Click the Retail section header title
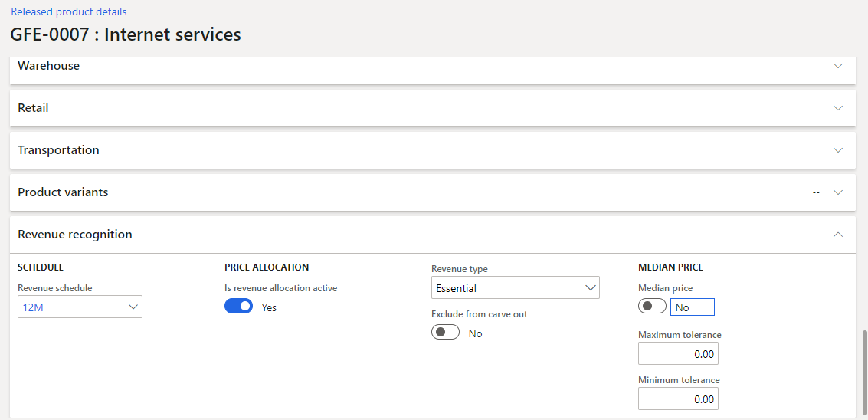This screenshot has width=868, height=420. click(33, 108)
